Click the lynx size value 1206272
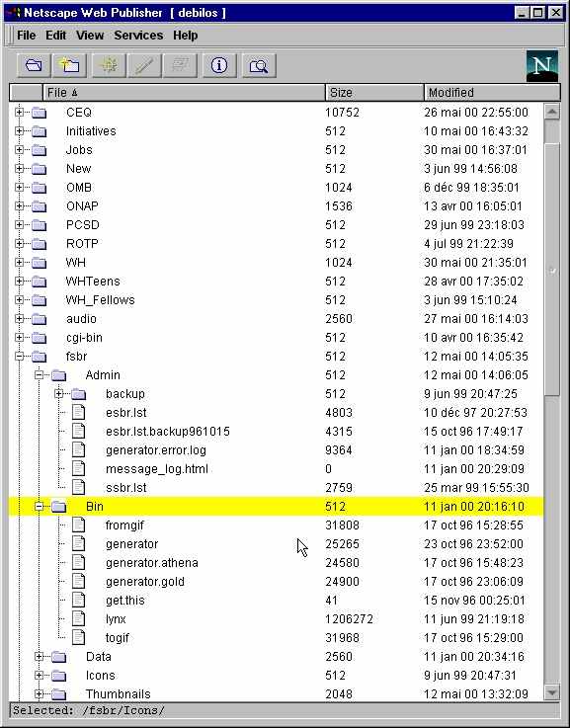 [x=349, y=619]
